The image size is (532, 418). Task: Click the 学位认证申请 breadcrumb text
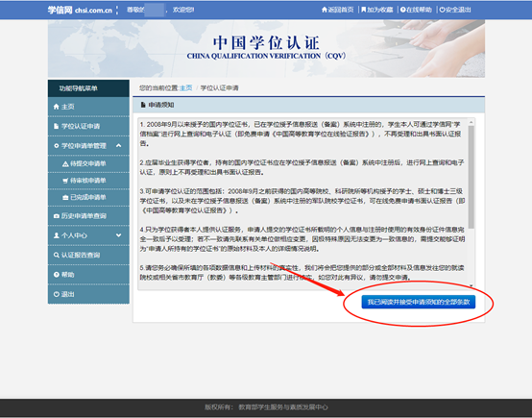pos(220,88)
